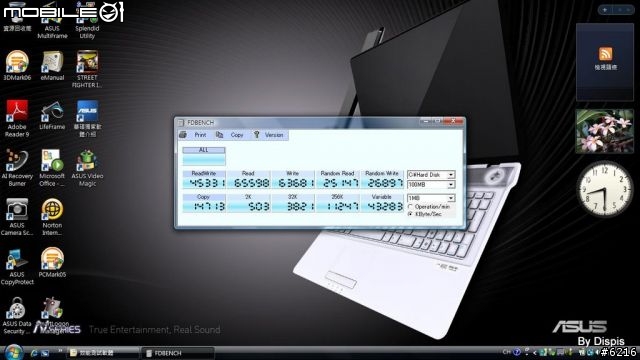640x360 pixels.
Task: Click the language indicator in system tray
Action: [x=507, y=352]
